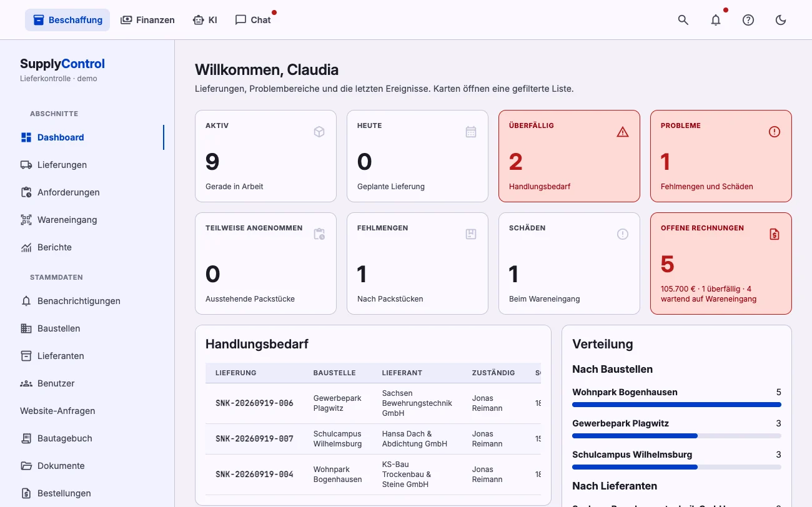Click the Benutzer people icon
This screenshot has width=812, height=507.
pyautogui.click(x=26, y=383)
